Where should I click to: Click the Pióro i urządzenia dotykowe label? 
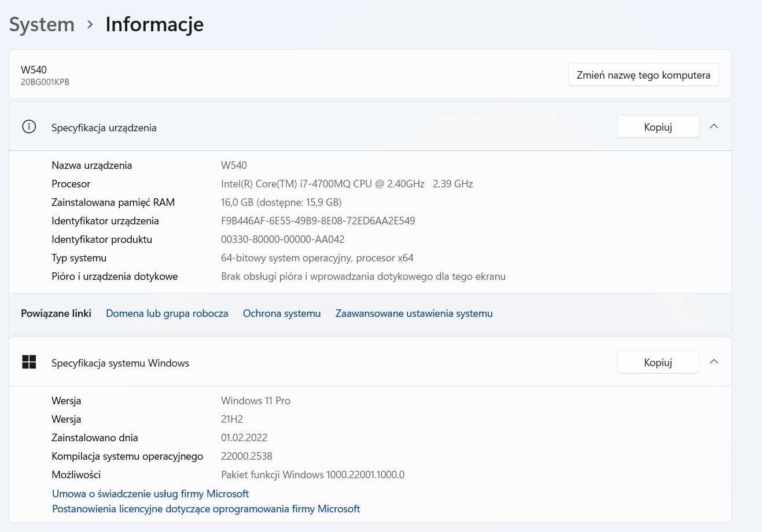coord(115,276)
